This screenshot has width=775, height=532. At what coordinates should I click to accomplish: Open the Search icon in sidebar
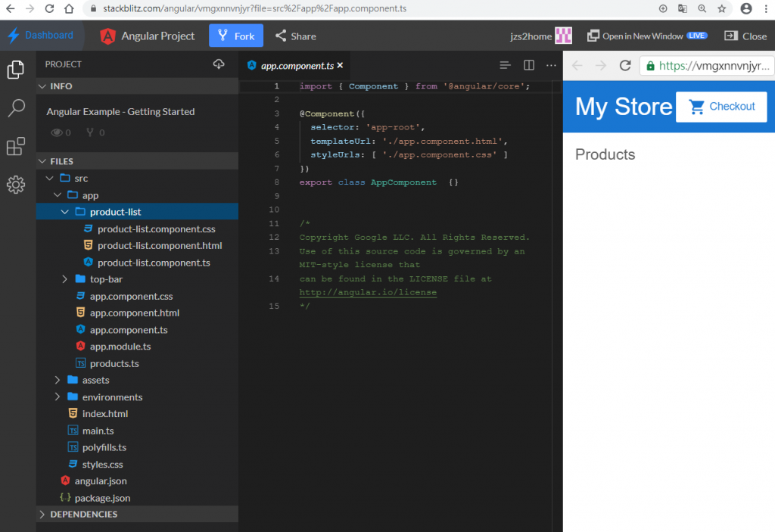(16, 108)
